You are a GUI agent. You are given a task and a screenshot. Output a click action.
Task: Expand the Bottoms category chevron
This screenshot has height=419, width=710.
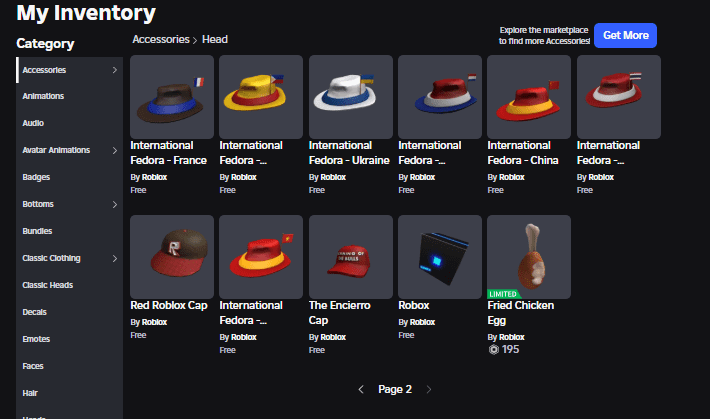(115, 204)
